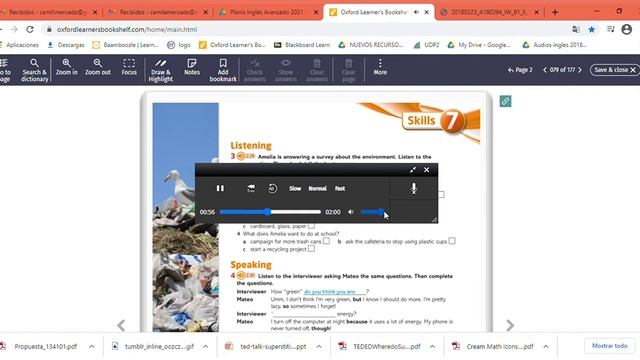Click Mostrar todo downloads button
The height and width of the screenshot is (360, 640).
(609, 346)
